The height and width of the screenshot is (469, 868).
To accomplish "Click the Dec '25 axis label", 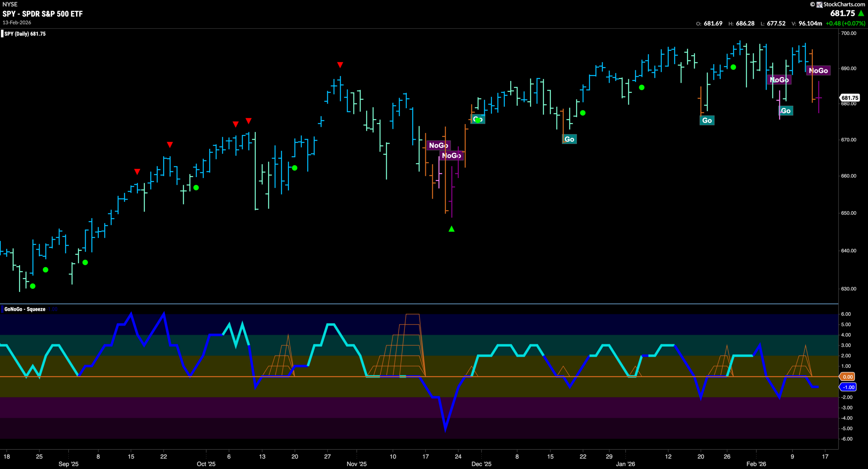I will click(481, 464).
